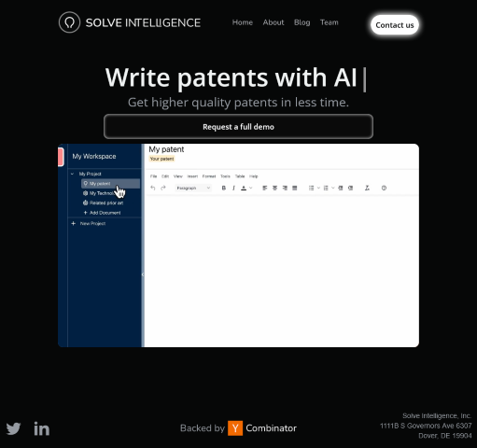Viewport: 477px width, 448px height.
Task: Click the 1111B S Governors Ave address line
Action: 426,426
